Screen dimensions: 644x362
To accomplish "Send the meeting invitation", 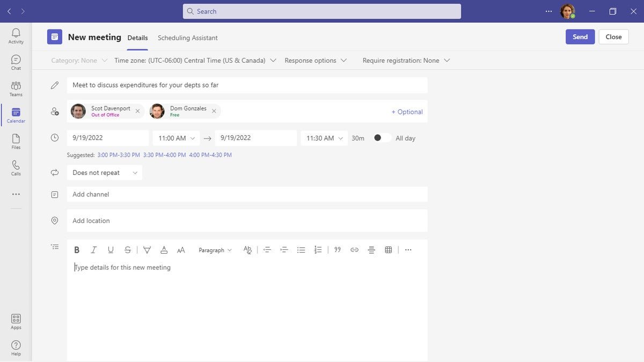I will [580, 37].
